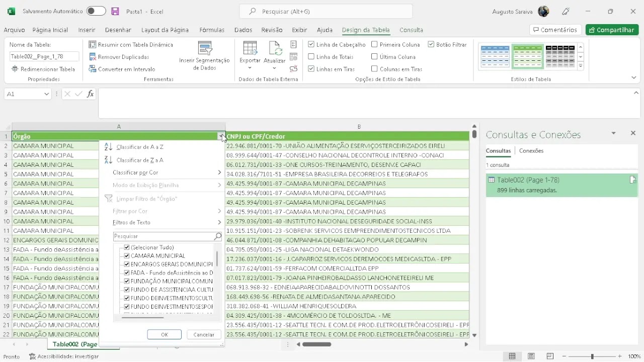Viewport: 644px width, 362px height.
Task: Uncheck Botão Filtrar
Action: (431, 45)
